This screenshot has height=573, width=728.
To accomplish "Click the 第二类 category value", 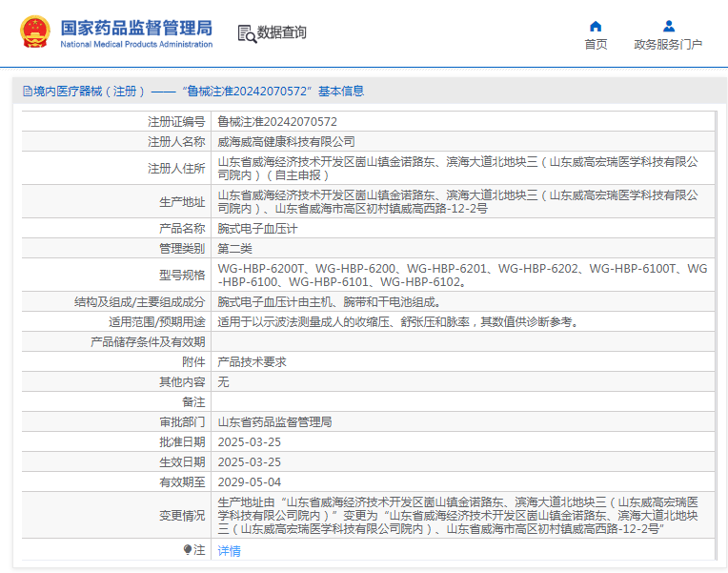I will (x=235, y=249).
